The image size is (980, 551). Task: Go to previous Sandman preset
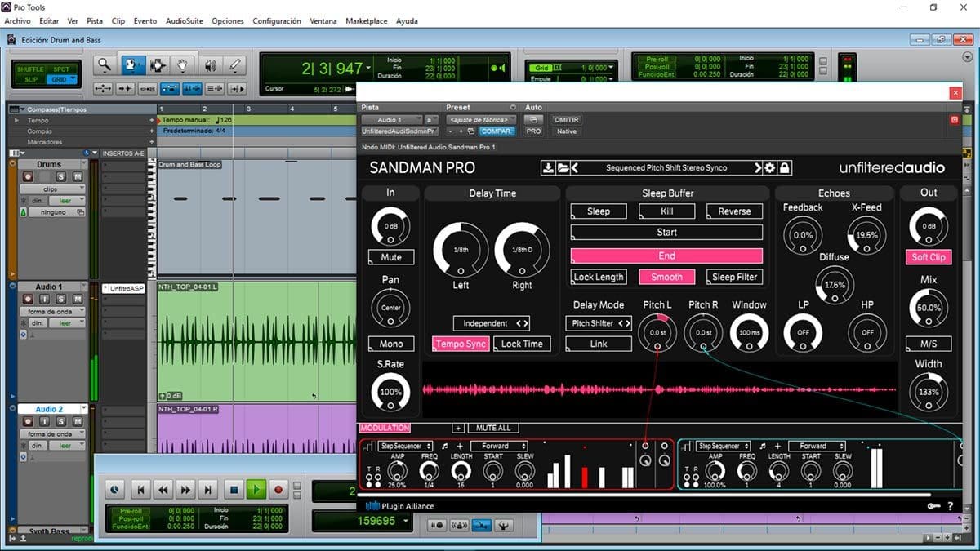click(x=574, y=168)
